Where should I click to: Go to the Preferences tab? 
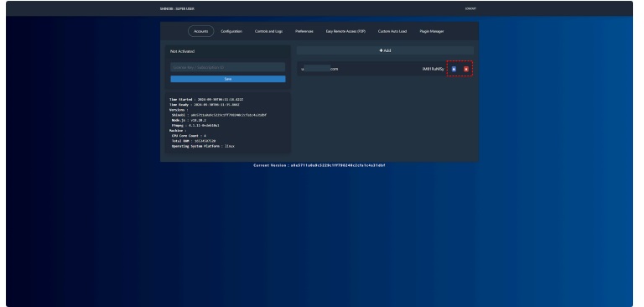(x=304, y=31)
